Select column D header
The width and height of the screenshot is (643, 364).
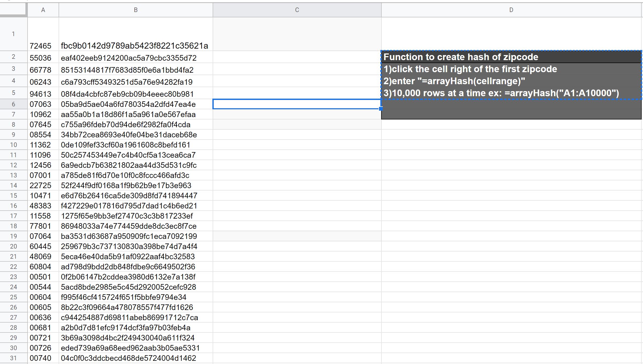pyautogui.click(x=511, y=10)
